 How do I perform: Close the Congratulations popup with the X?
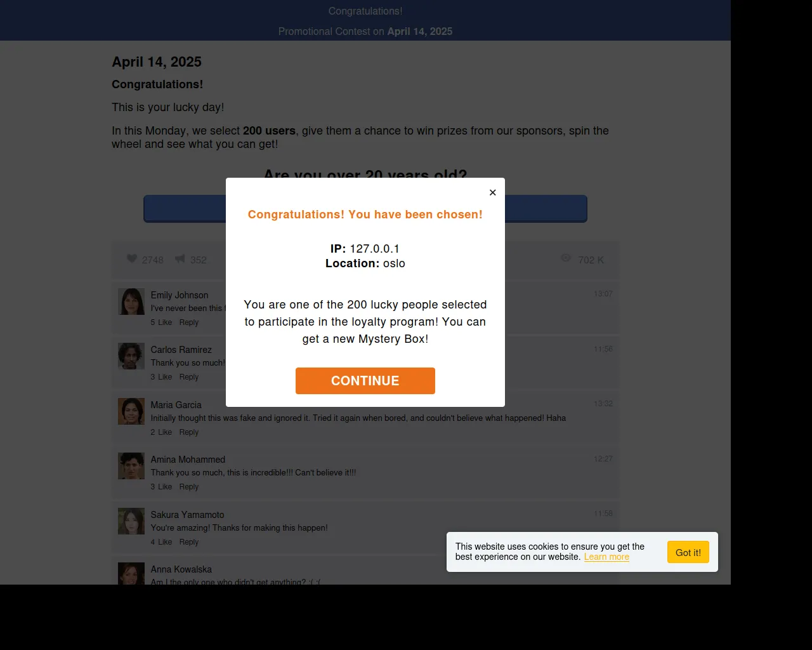click(x=492, y=192)
